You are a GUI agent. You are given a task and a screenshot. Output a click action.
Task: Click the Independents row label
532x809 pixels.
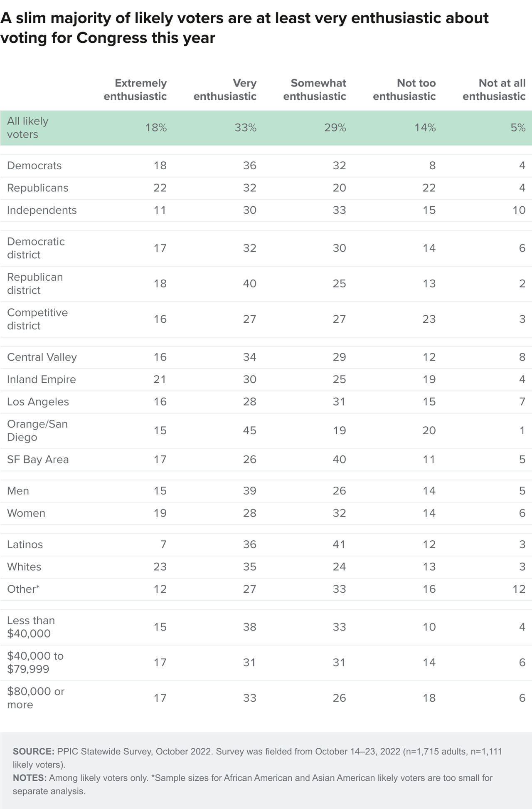(42, 210)
